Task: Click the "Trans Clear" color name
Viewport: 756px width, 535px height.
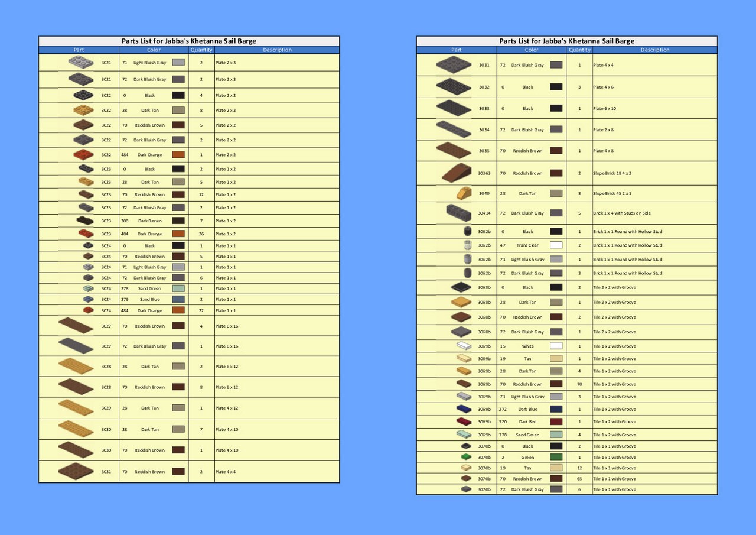Action: (527, 245)
